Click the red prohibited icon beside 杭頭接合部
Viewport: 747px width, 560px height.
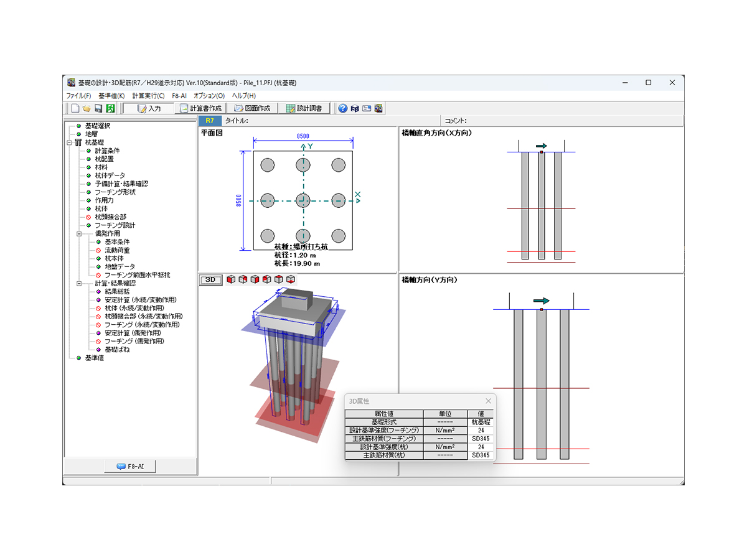click(88, 217)
